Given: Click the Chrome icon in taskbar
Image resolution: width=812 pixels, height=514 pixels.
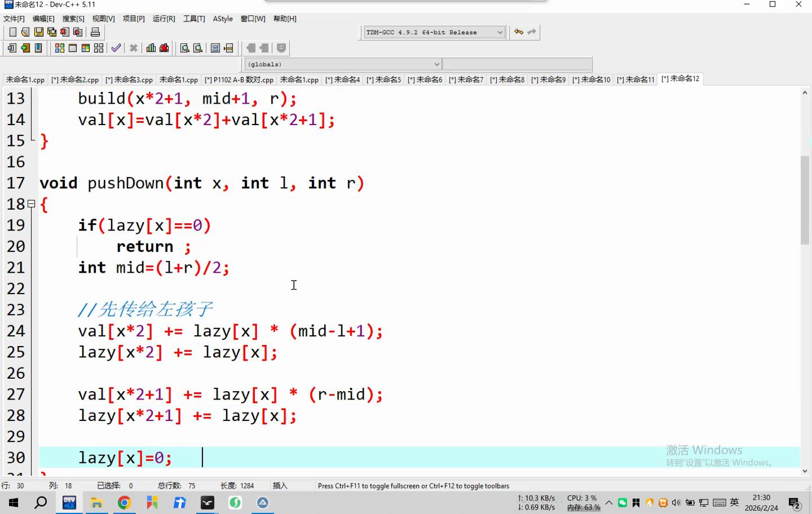Looking at the screenshot, I should tap(125, 502).
